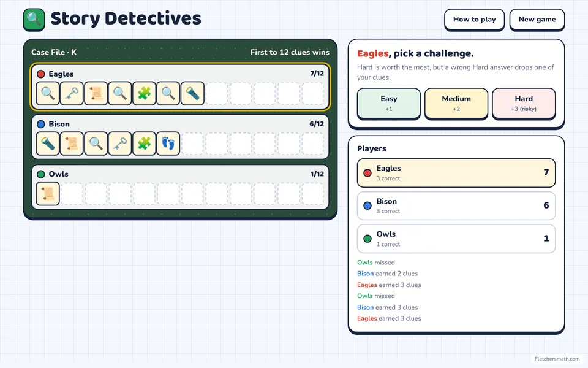Click the Story Detectives magnifier logo icon
The image size is (588, 368).
pyautogui.click(x=34, y=20)
